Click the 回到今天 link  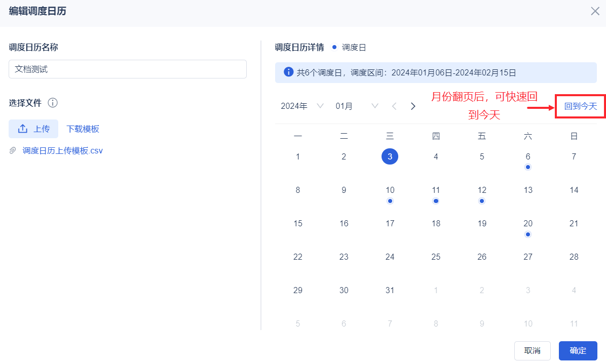(581, 106)
